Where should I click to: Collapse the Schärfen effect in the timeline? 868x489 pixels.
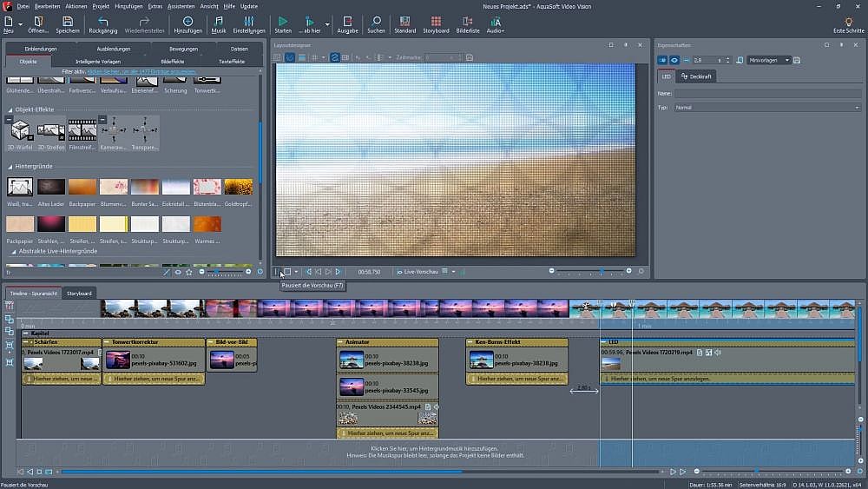tap(27, 342)
